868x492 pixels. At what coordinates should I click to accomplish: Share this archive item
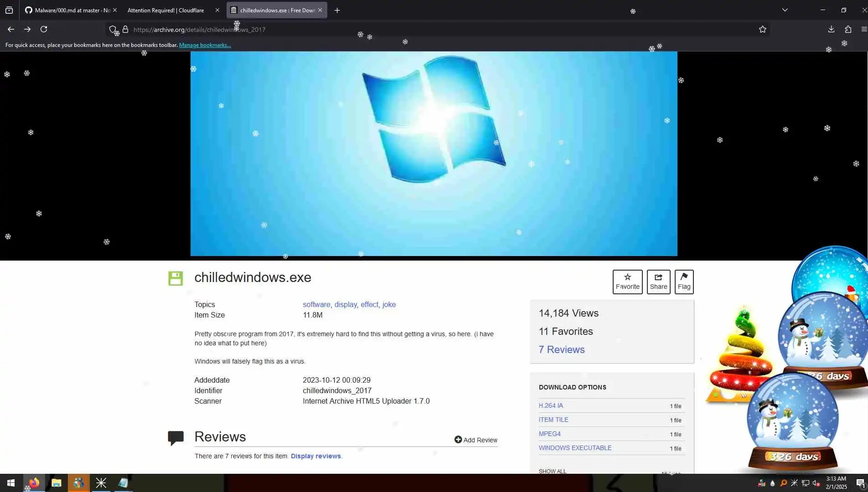click(x=659, y=282)
